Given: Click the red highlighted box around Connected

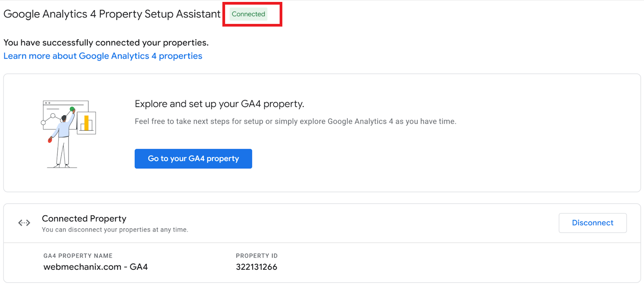Looking at the screenshot, I should pyautogui.click(x=252, y=14).
